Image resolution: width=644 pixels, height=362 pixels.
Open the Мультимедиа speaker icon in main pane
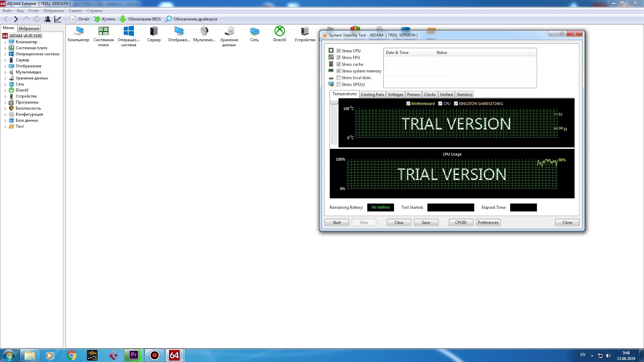click(x=204, y=34)
